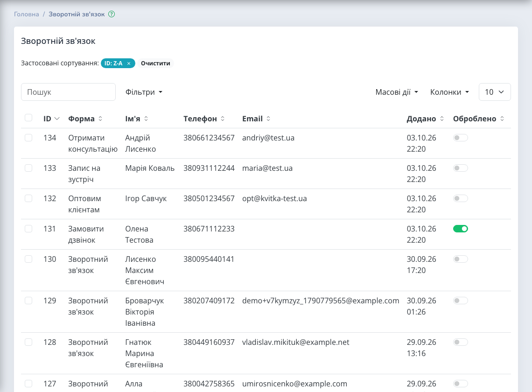Click sort icon next to Email header
Screen dimensions: 532x392
pos(268,119)
